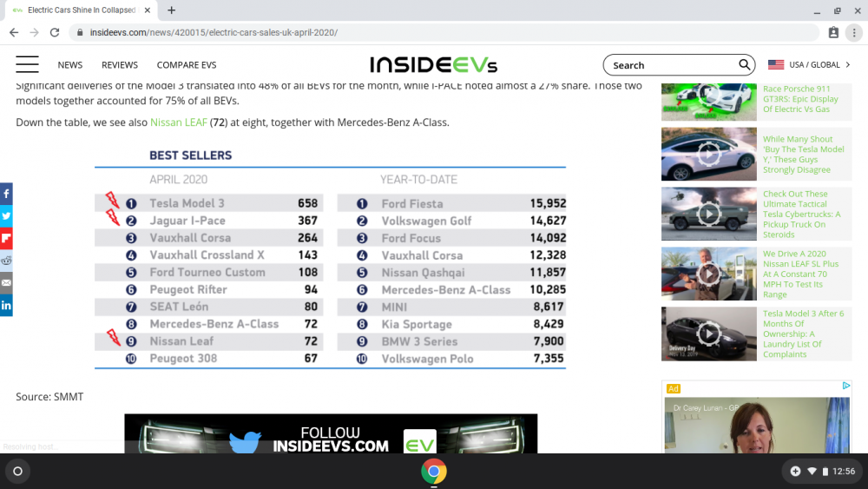This screenshot has height=489, width=868.
Task: Click the Follow InsideEVs.com Twitter banner
Action: pyautogui.click(x=331, y=433)
